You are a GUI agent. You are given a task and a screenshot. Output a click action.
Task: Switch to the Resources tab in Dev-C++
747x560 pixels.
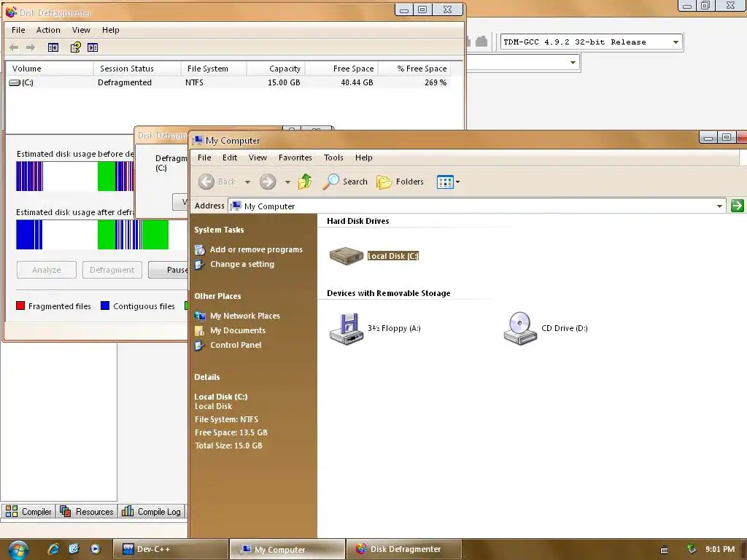point(87,511)
